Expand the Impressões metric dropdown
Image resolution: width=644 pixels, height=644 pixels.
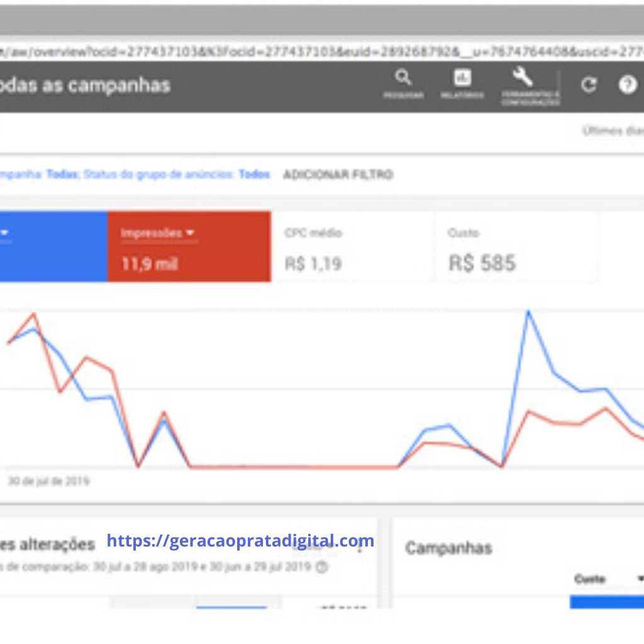(x=190, y=233)
